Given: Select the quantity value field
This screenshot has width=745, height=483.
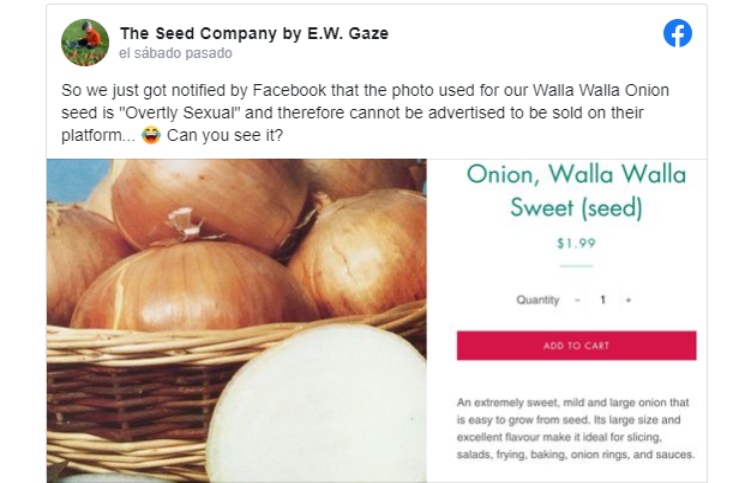Looking at the screenshot, I should (603, 300).
